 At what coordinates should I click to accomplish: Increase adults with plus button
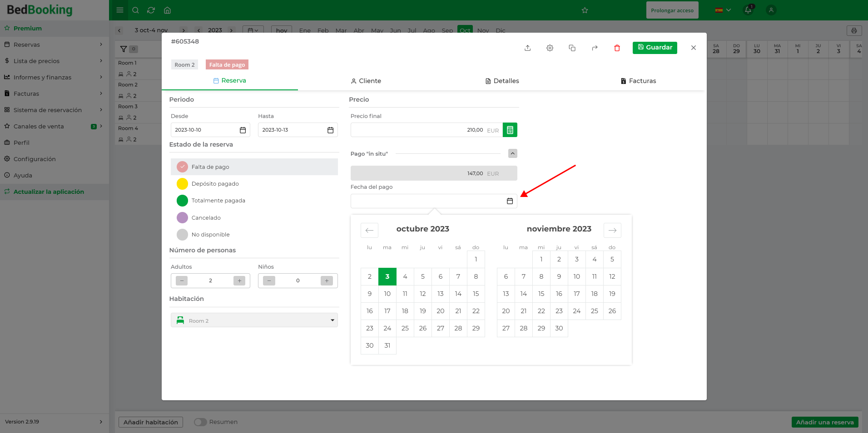coord(239,280)
